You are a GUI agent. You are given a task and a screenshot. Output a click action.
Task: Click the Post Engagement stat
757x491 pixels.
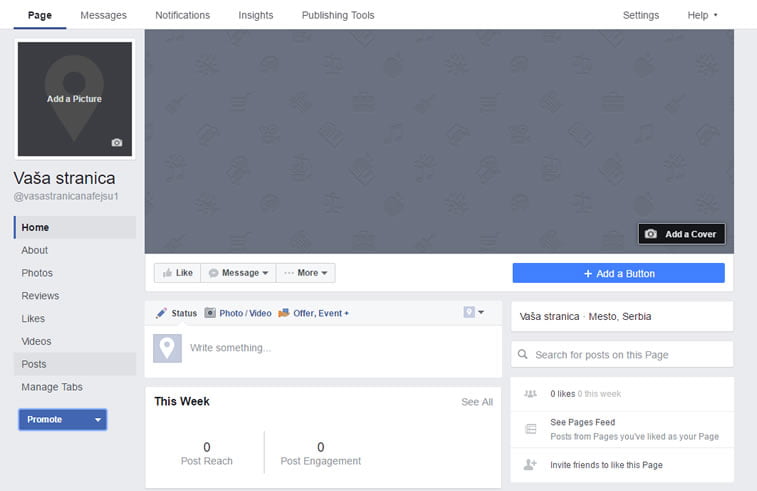pyautogui.click(x=321, y=453)
